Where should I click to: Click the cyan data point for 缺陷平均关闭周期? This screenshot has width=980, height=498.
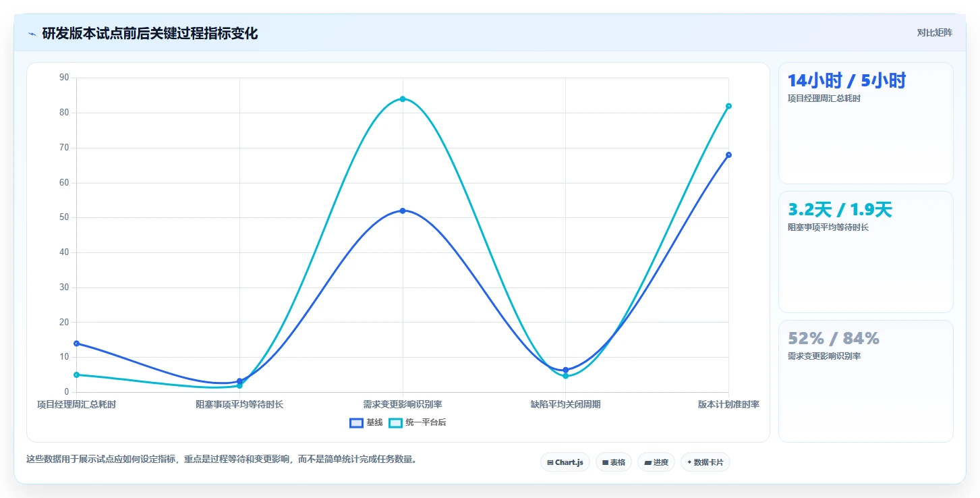(565, 376)
